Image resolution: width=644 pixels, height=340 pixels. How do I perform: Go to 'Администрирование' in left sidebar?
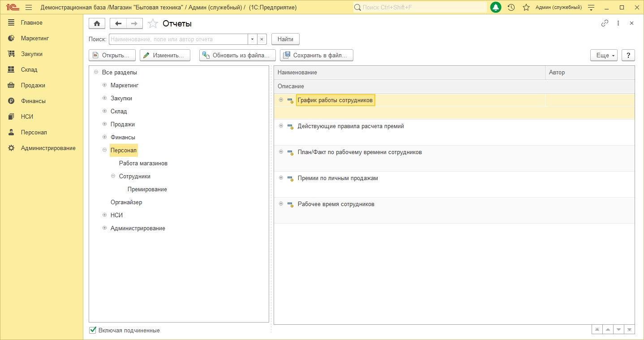click(48, 148)
